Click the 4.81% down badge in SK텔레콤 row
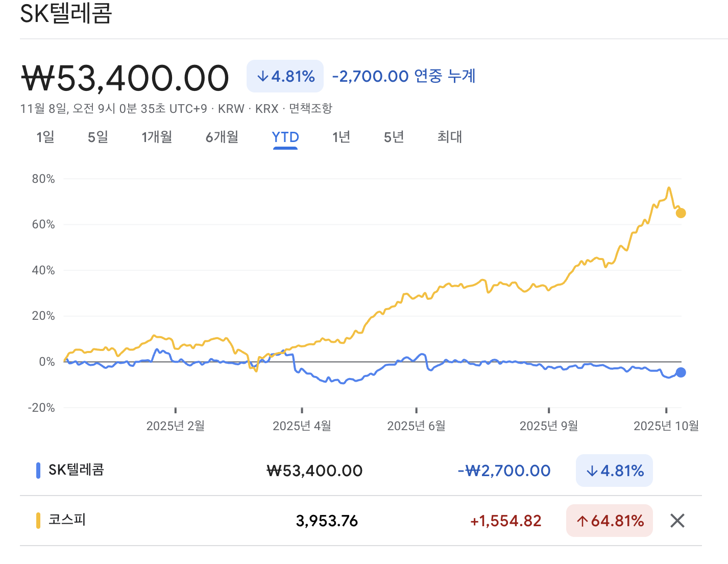The width and height of the screenshot is (728, 564). click(x=614, y=471)
